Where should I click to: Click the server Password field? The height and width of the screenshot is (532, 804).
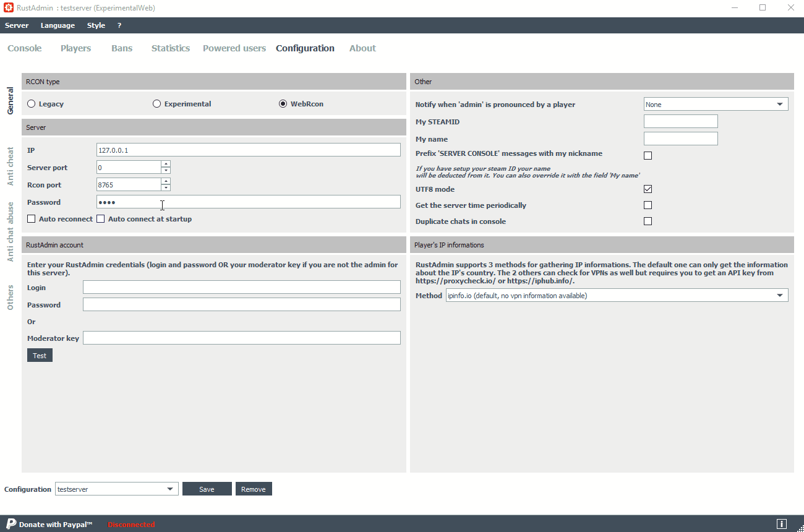(249, 202)
